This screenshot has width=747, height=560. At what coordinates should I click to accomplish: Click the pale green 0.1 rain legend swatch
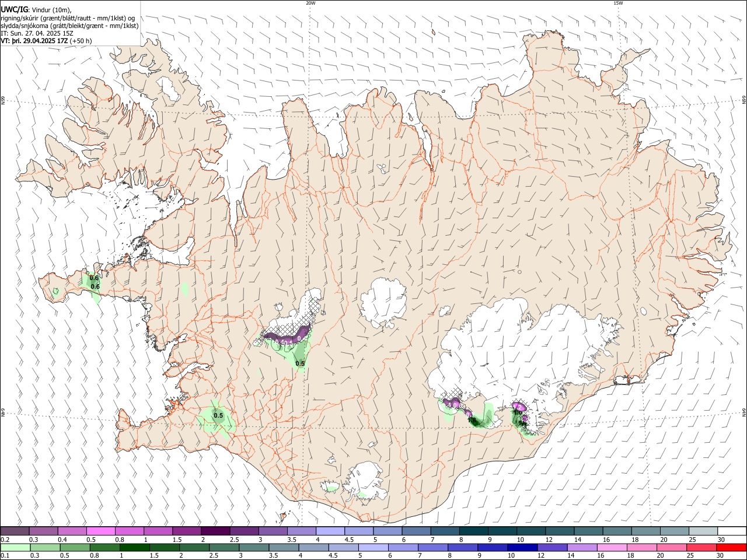coord(15,547)
